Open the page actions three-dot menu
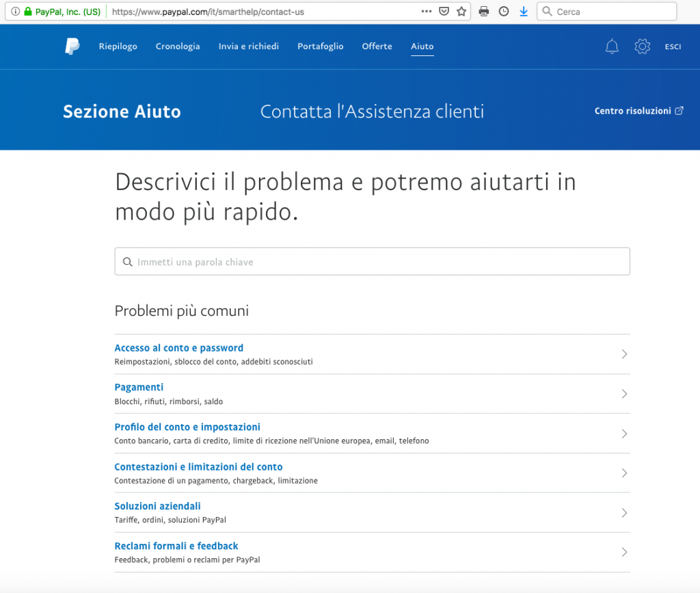The height and width of the screenshot is (593, 700). pyautogui.click(x=427, y=12)
